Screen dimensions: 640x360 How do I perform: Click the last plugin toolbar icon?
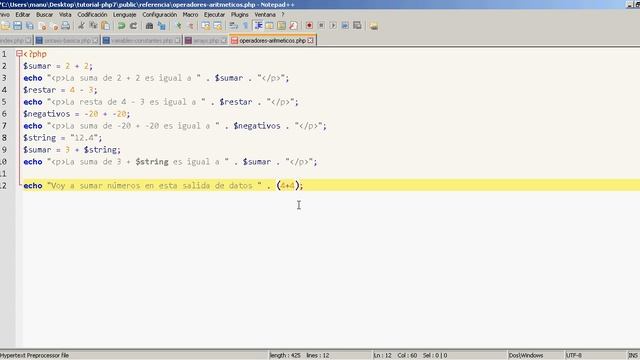373,26
